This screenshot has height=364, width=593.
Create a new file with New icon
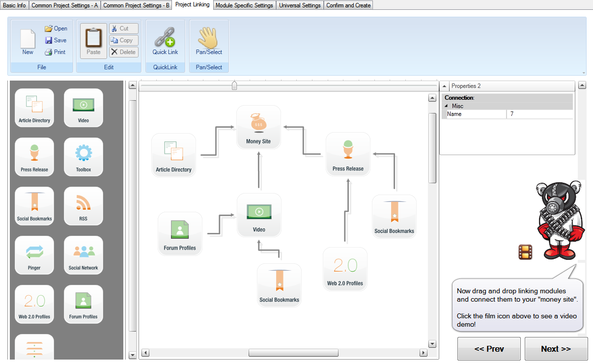tap(28, 41)
